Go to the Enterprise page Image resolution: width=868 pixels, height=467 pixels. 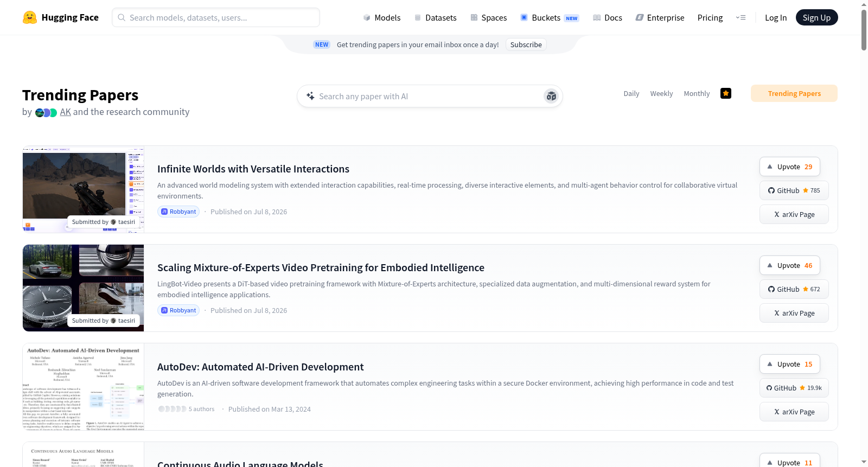pos(660,17)
